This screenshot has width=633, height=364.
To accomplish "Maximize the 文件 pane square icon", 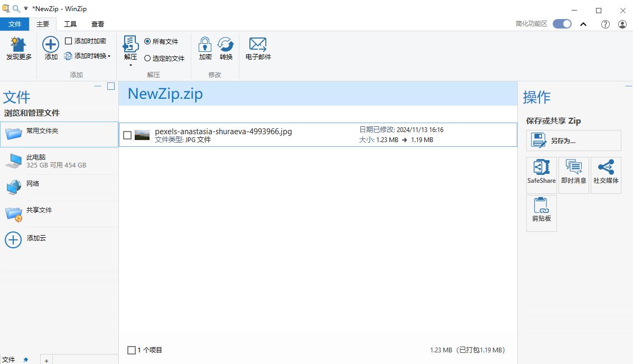I will pyautogui.click(x=111, y=86).
